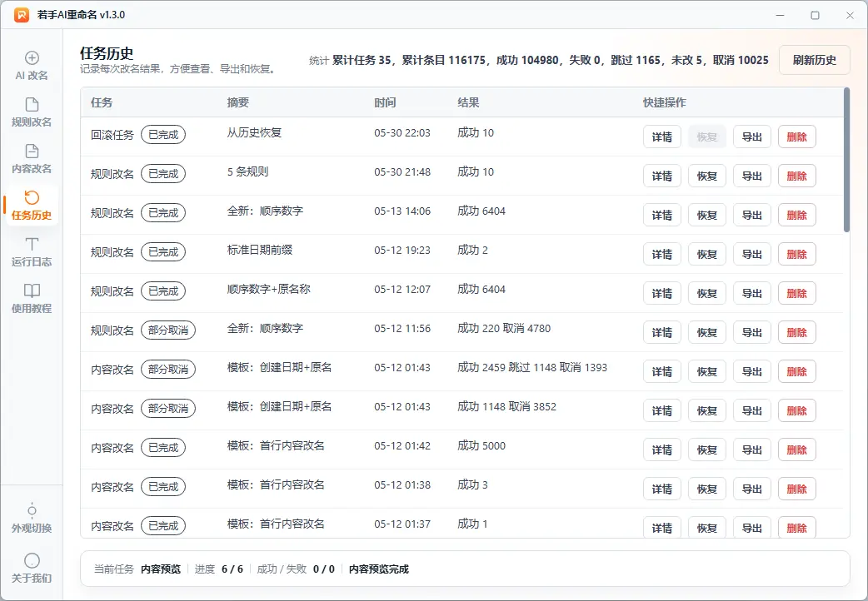Click the 进度 6 / 6 status entry
This screenshot has height=601, width=868.
218,569
